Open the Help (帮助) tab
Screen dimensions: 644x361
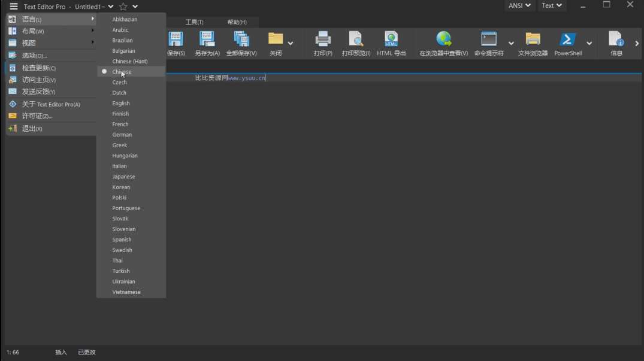(237, 22)
